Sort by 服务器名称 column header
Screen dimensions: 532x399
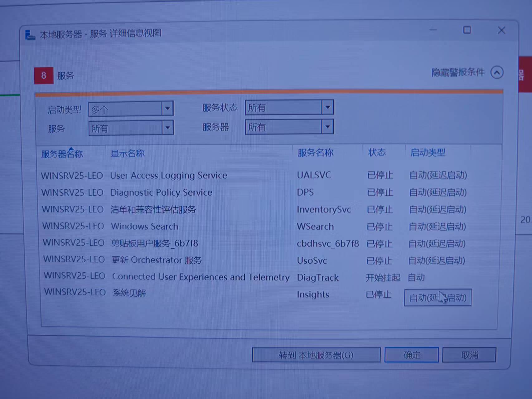(62, 154)
